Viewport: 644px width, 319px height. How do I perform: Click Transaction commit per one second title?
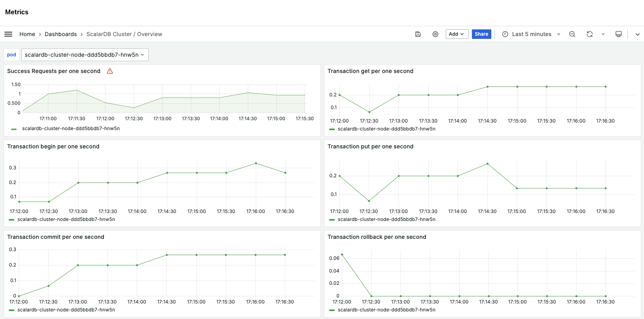tap(56, 237)
